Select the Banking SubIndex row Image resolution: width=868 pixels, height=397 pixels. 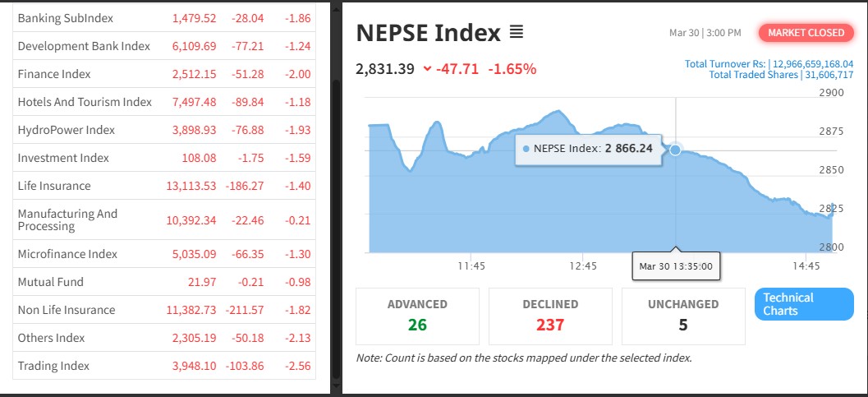[x=66, y=18]
